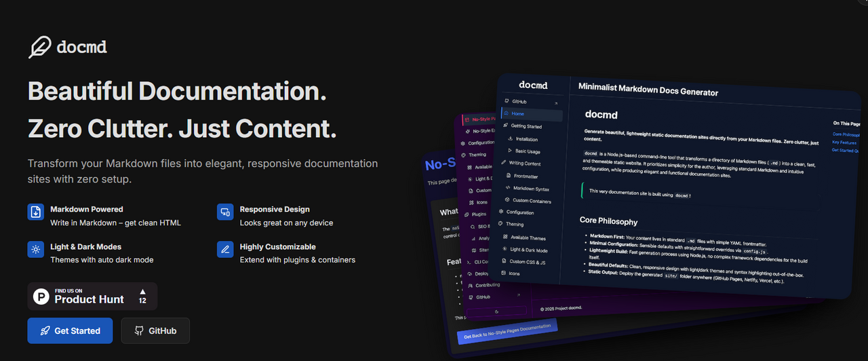Open the GitHub button beside Get Started

point(155,330)
